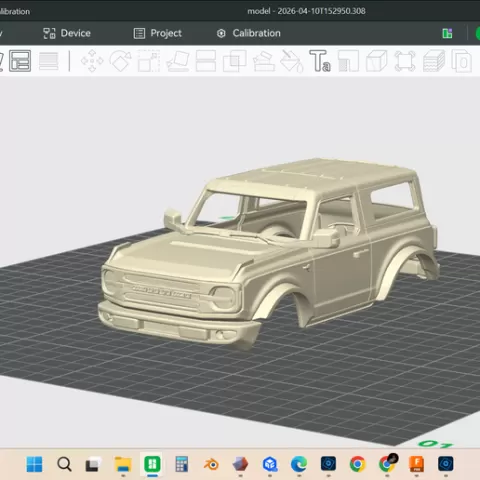The width and height of the screenshot is (480, 480).
Task: Open the Calibration tab
Action: (x=249, y=33)
